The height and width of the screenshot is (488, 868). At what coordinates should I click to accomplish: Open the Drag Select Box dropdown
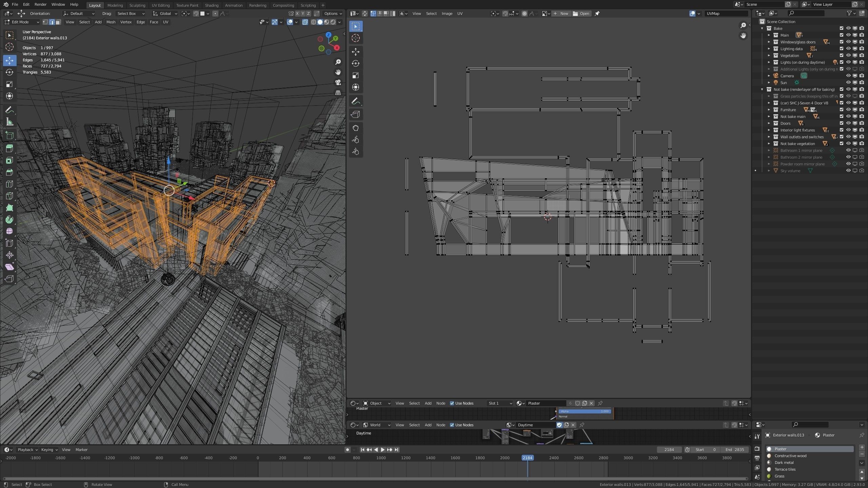coord(131,14)
